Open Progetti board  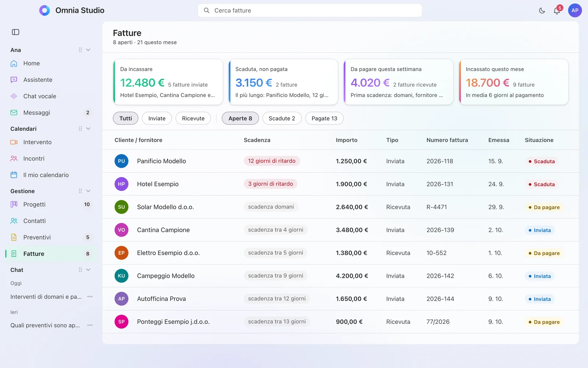[51, 204]
